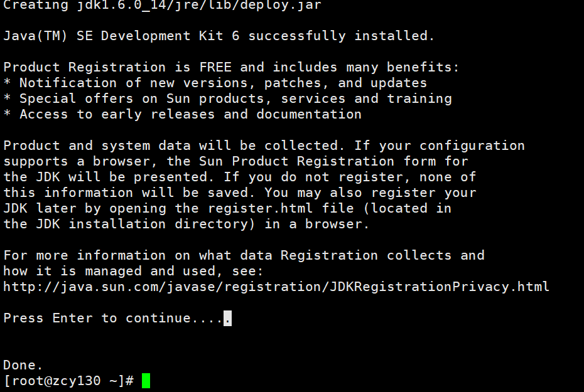Click the highlighted block after 'continue....'
This screenshot has width=584, height=392.
point(227,319)
